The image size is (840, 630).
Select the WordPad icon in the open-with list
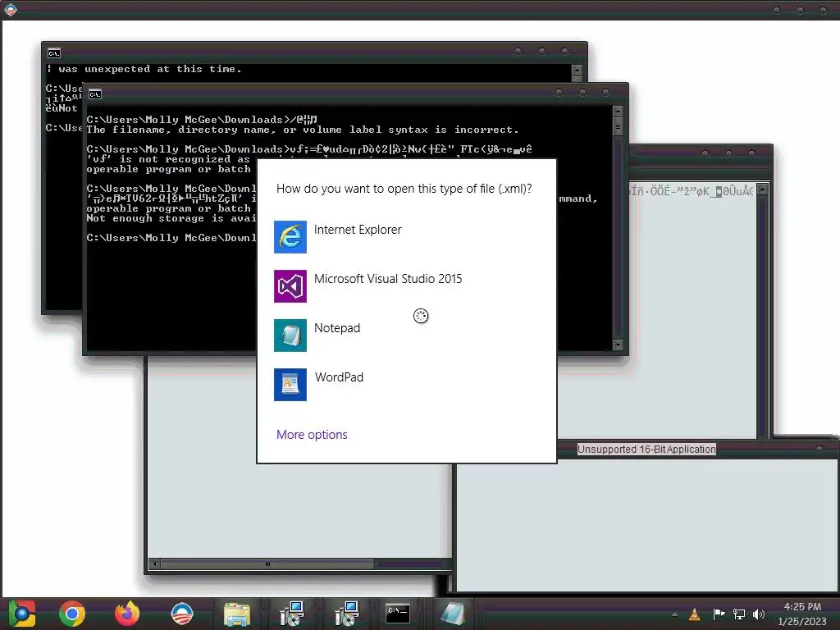tap(290, 385)
